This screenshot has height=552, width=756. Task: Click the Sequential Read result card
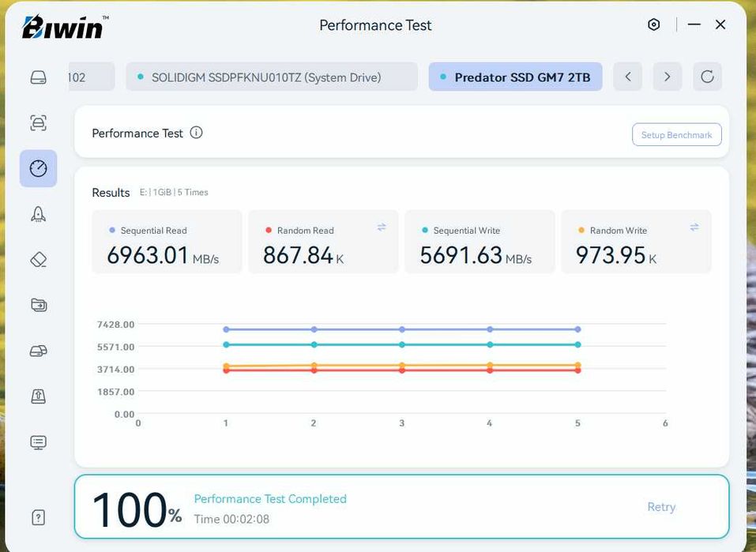(x=167, y=242)
